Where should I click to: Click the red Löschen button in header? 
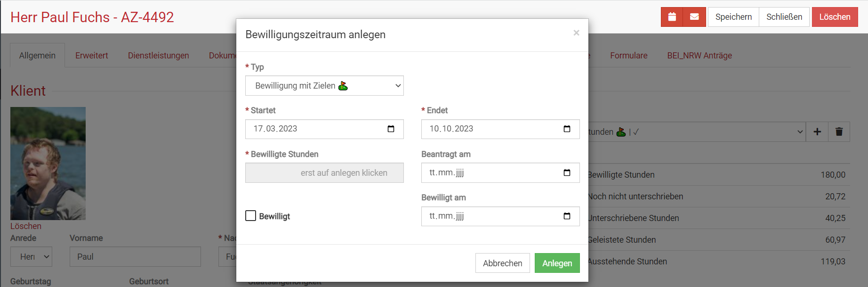point(835,17)
